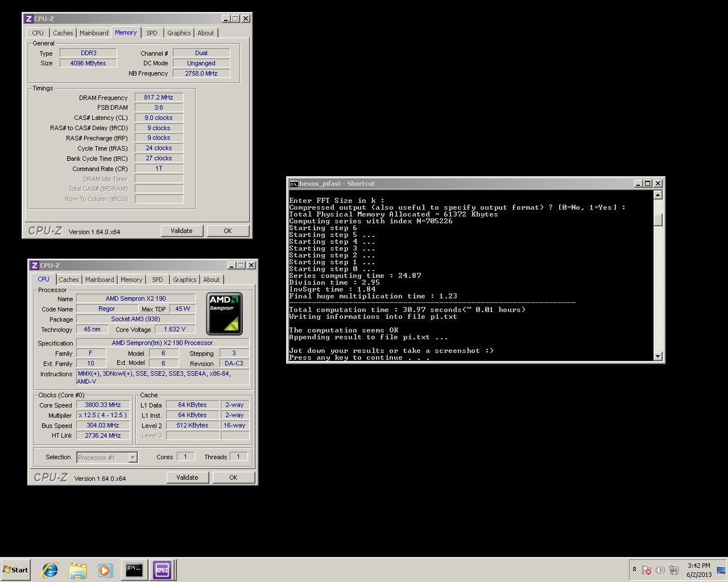The image size is (728, 582).
Task: Click the hexus_pifast console title bar icon
Action: 293,184
